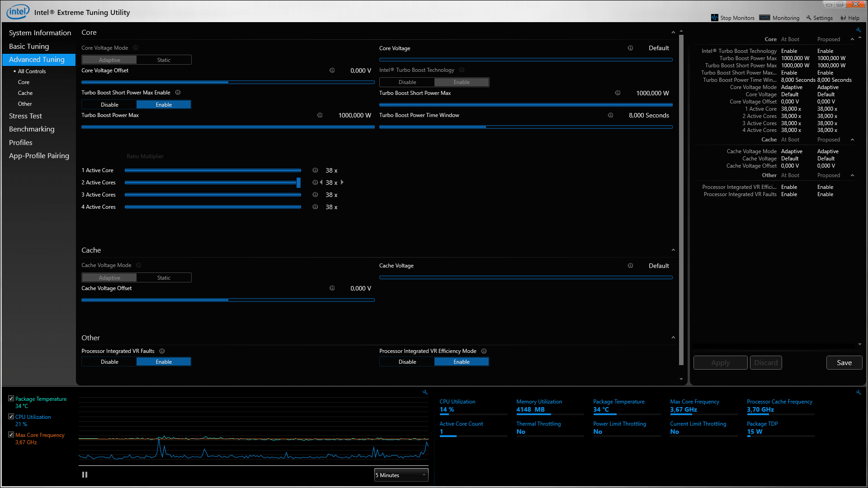Click the Stop Monitors waveform icon
868x488 pixels.
[714, 18]
